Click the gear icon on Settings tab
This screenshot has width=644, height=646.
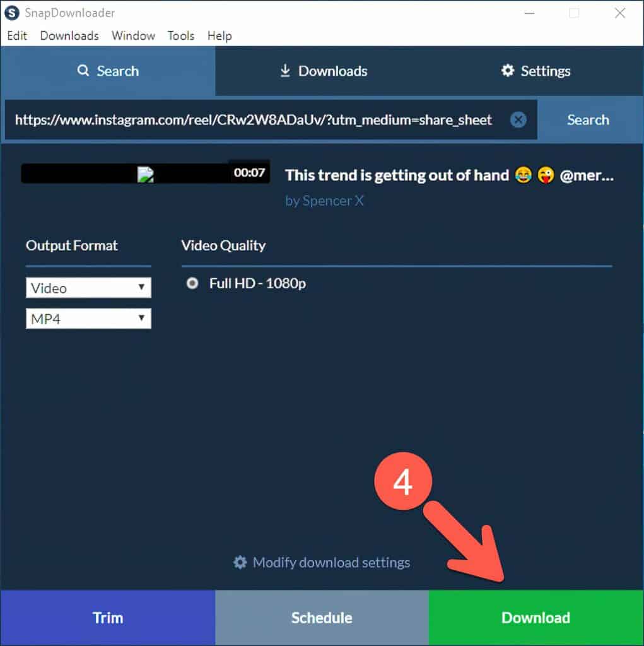508,71
